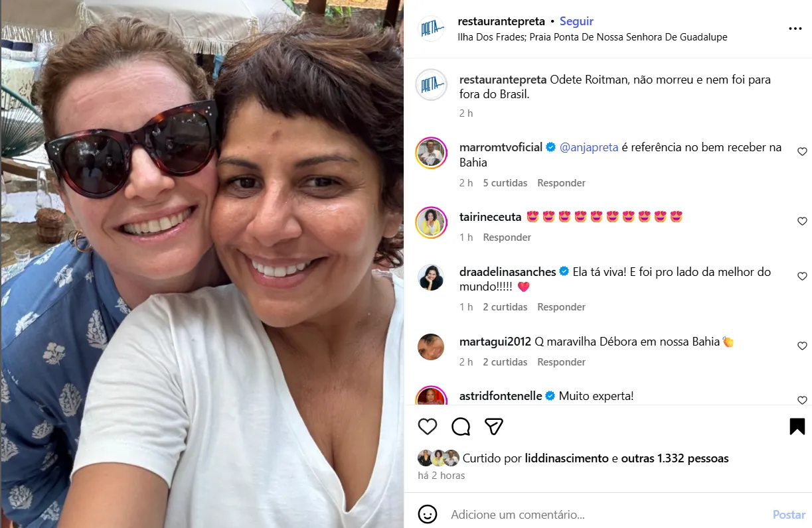This screenshot has width=812, height=528.
Task: Focus the 'Adicione um comentário' input field
Action: tap(598, 515)
